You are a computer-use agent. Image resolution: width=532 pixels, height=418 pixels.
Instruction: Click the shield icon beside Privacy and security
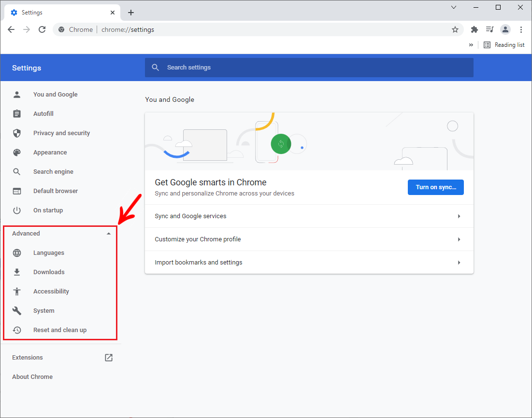[17, 133]
